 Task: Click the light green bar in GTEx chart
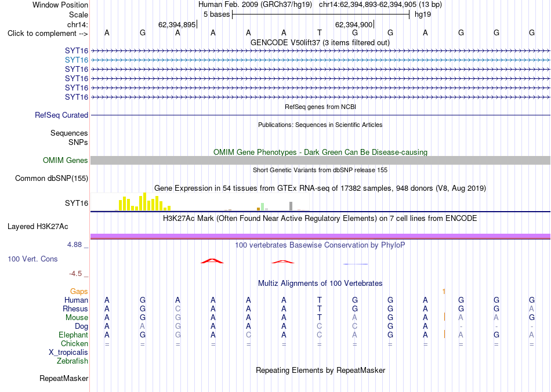pos(263,207)
